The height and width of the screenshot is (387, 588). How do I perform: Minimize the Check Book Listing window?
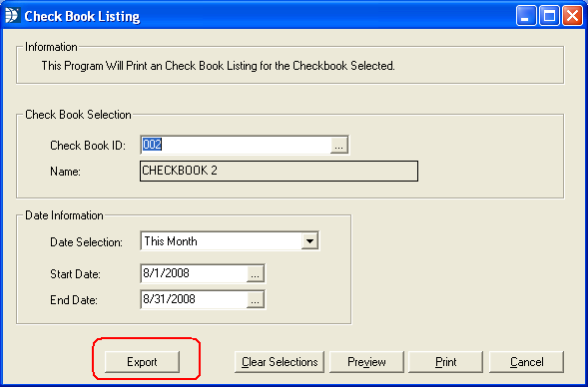(x=526, y=16)
